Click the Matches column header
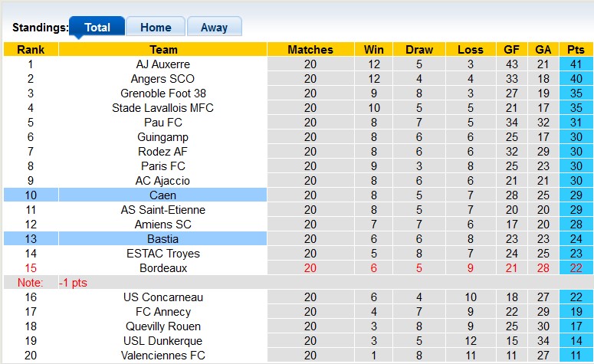This screenshot has width=594, height=364. click(x=310, y=50)
